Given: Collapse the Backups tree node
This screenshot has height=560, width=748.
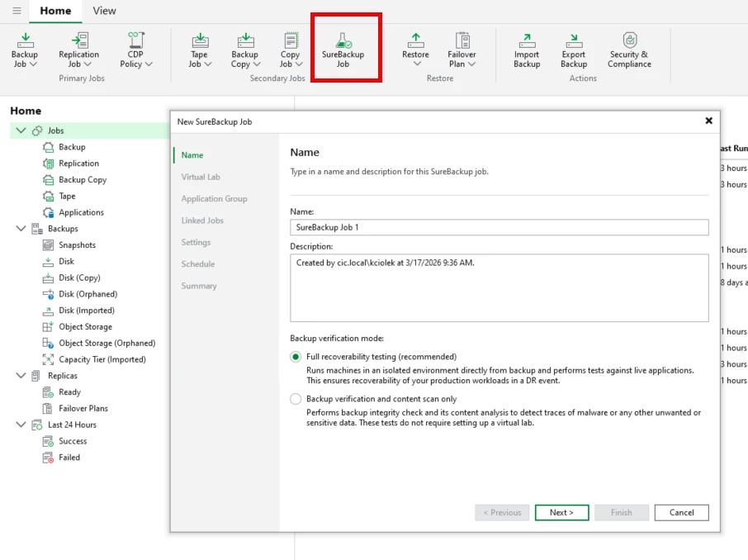Looking at the screenshot, I should pyautogui.click(x=21, y=228).
